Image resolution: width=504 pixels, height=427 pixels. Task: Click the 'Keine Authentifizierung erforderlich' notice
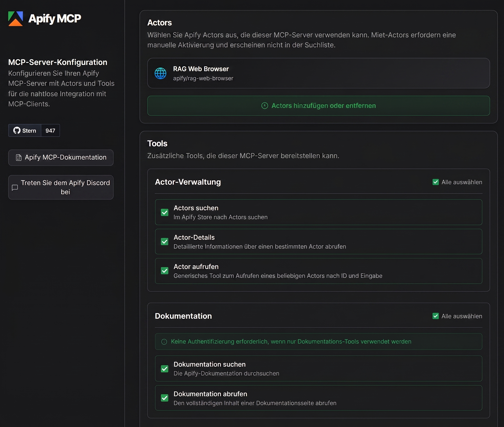319,342
